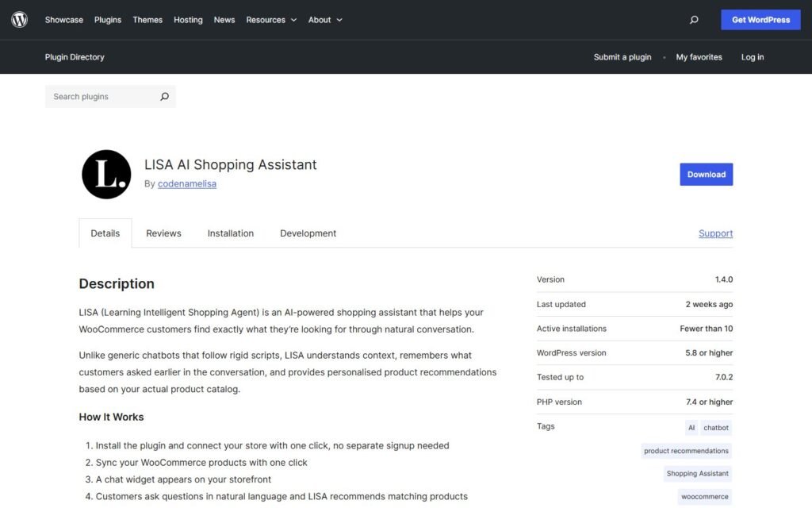Screen dimensions: 812x508
Task: Open the News menu item
Action: pos(224,20)
